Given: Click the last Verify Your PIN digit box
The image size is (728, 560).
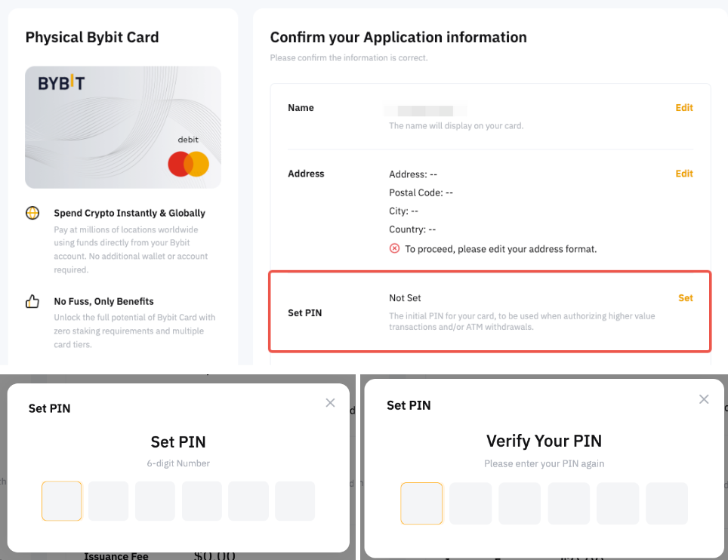Looking at the screenshot, I should click(667, 503).
